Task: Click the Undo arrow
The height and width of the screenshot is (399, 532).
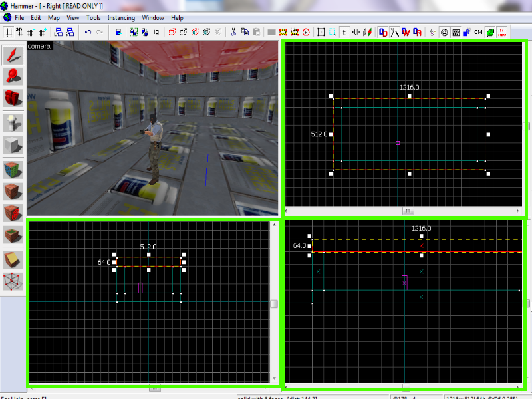Action: 88,32
